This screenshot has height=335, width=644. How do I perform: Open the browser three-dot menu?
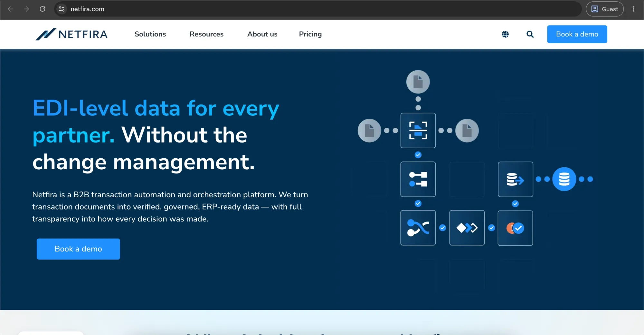click(634, 9)
